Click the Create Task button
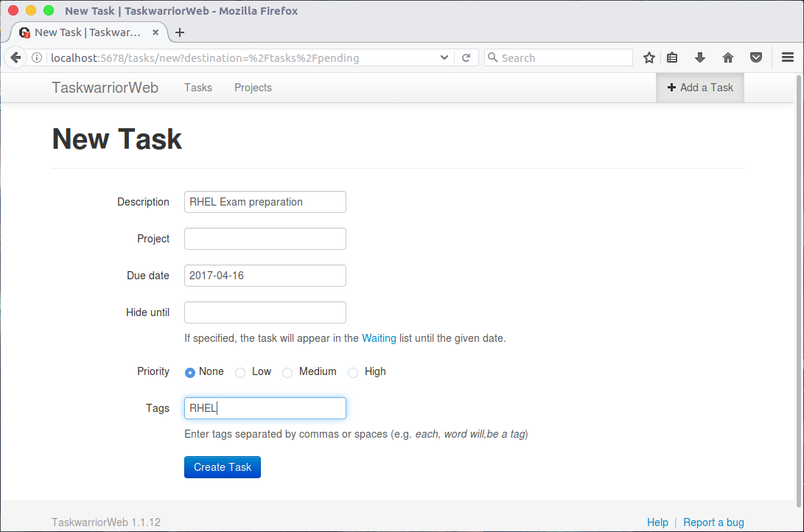This screenshot has width=804, height=532. (223, 467)
